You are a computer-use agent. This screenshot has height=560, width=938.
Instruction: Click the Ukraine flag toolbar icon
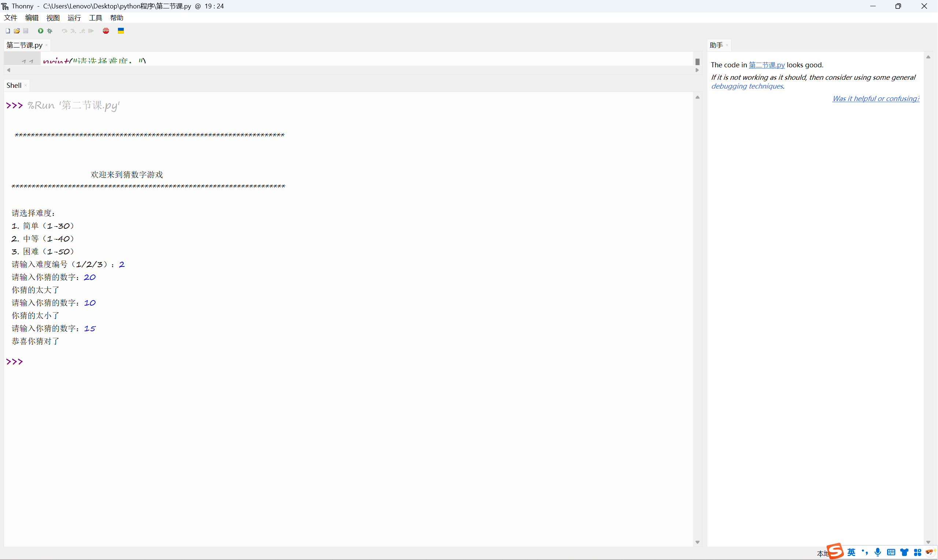[121, 31]
